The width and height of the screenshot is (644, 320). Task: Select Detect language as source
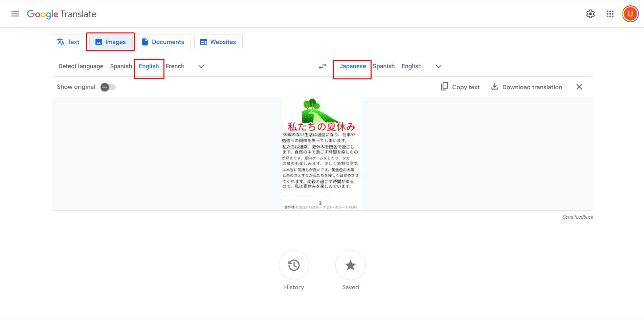click(x=81, y=66)
